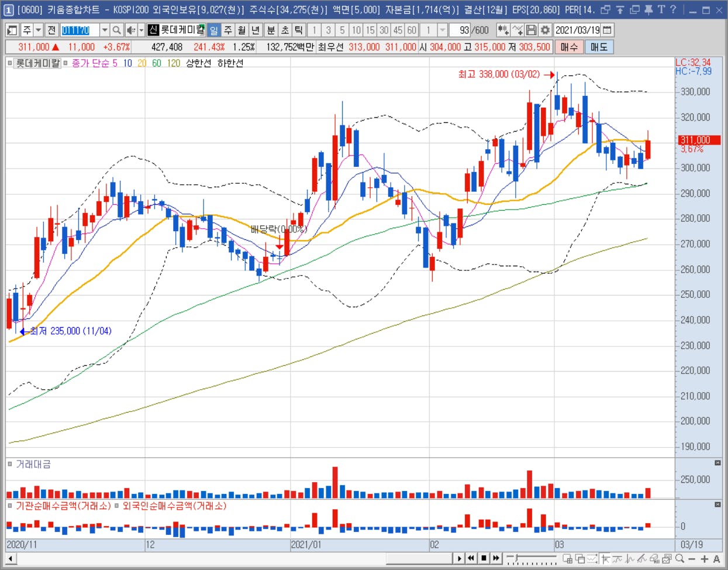This screenshot has width=728, height=570.
Task: Zoom out with the minus icon
Action: [692, 559]
